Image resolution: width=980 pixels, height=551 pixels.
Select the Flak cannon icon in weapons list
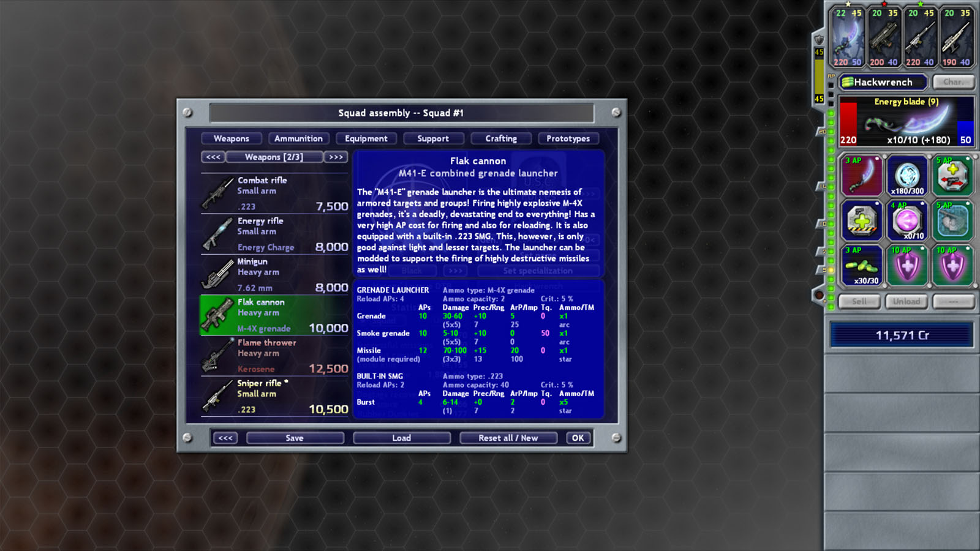[x=219, y=315]
